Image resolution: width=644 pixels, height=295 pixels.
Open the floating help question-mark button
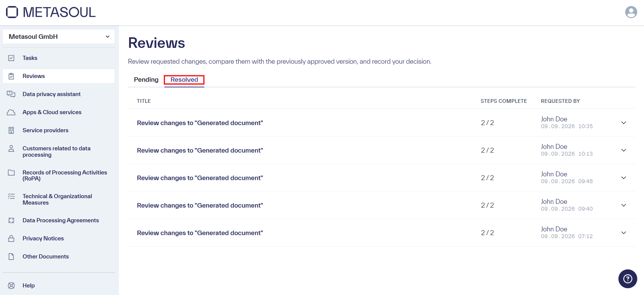pyautogui.click(x=628, y=279)
